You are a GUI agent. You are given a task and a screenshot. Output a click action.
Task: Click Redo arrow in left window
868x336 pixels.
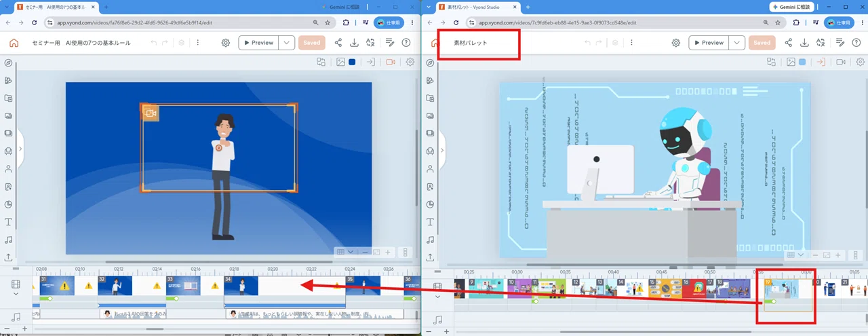pyautogui.click(x=166, y=43)
